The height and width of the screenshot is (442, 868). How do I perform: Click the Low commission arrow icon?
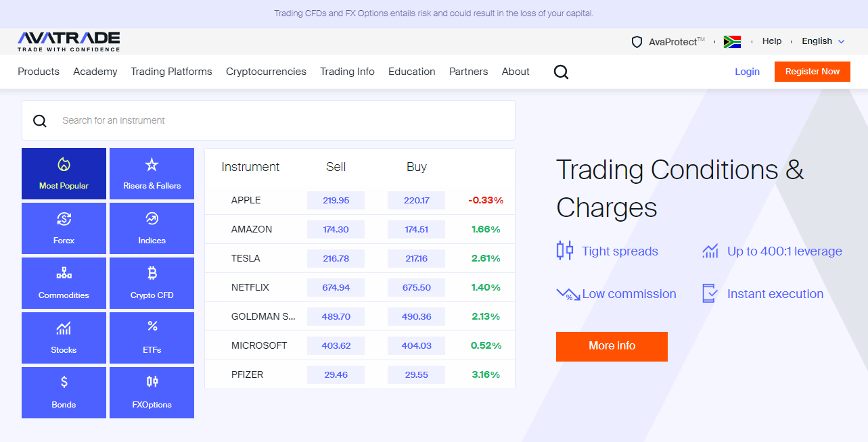[x=568, y=294]
